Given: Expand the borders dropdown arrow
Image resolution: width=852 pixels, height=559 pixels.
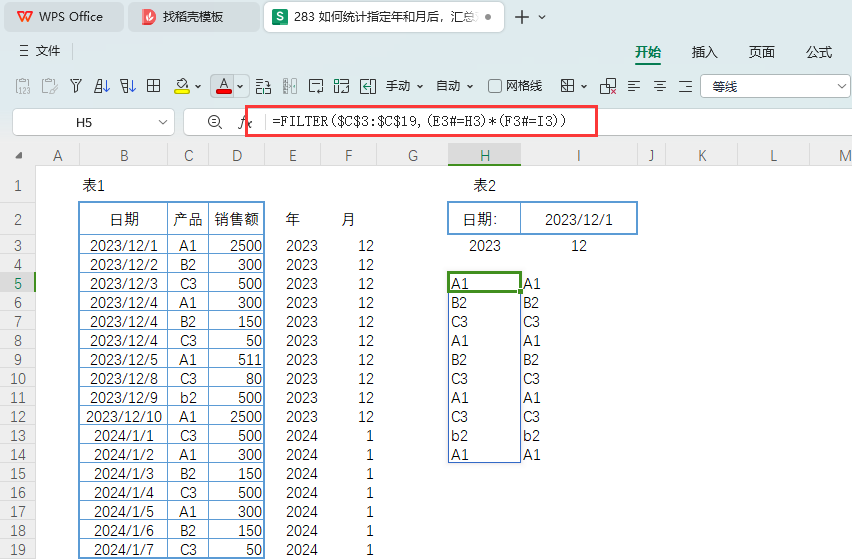Looking at the screenshot, I should [x=584, y=86].
